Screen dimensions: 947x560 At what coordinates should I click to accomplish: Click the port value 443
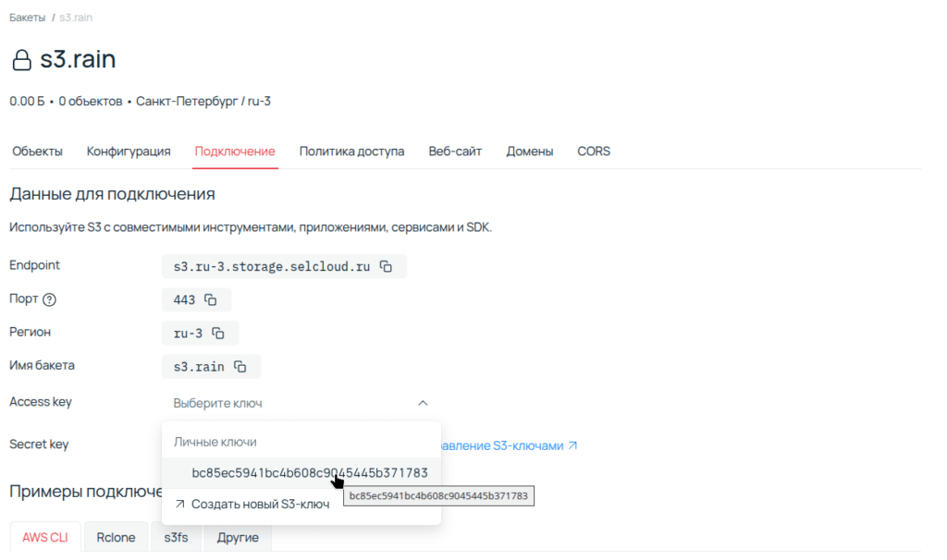click(184, 300)
